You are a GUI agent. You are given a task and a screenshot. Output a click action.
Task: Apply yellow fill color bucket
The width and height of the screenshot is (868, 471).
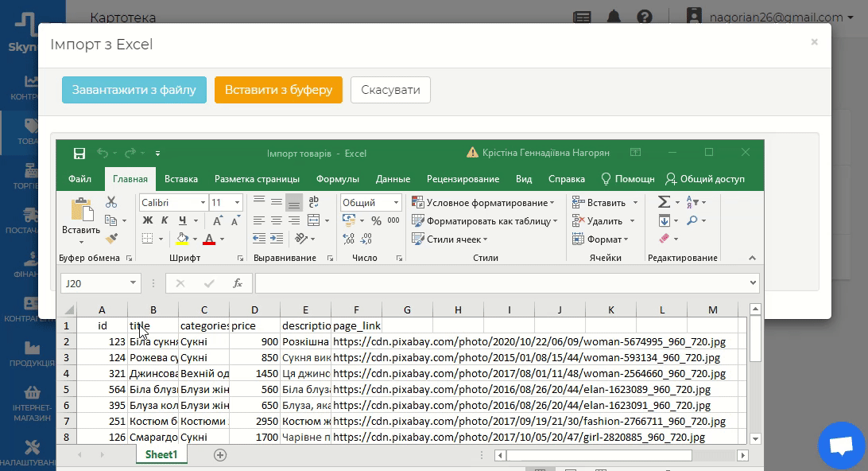tap(182, 239)
